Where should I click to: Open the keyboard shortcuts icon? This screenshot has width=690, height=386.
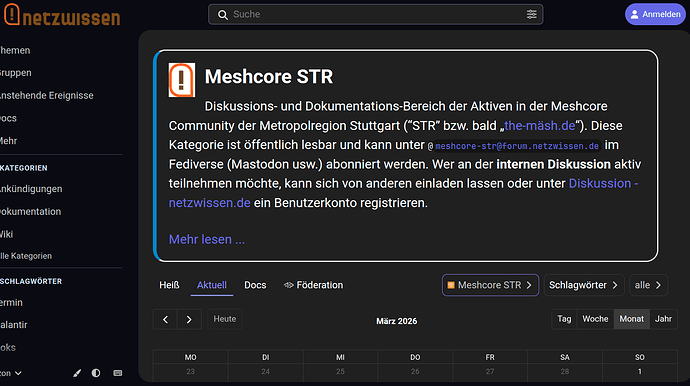click(x=117, y=373)
